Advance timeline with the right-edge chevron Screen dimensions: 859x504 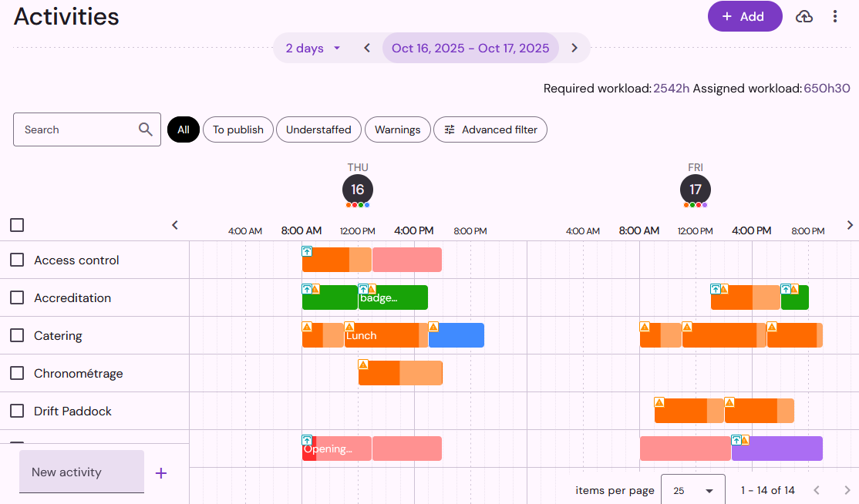(x=850, y=225)
